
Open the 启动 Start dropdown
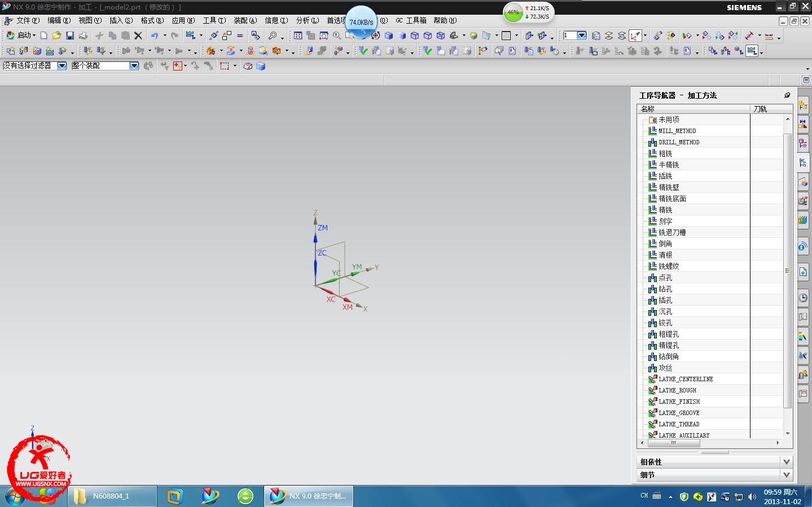point(21,35)
